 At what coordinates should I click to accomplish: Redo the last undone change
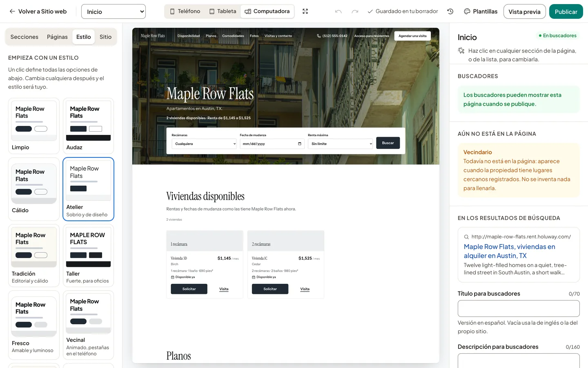(x=355, y=11)
